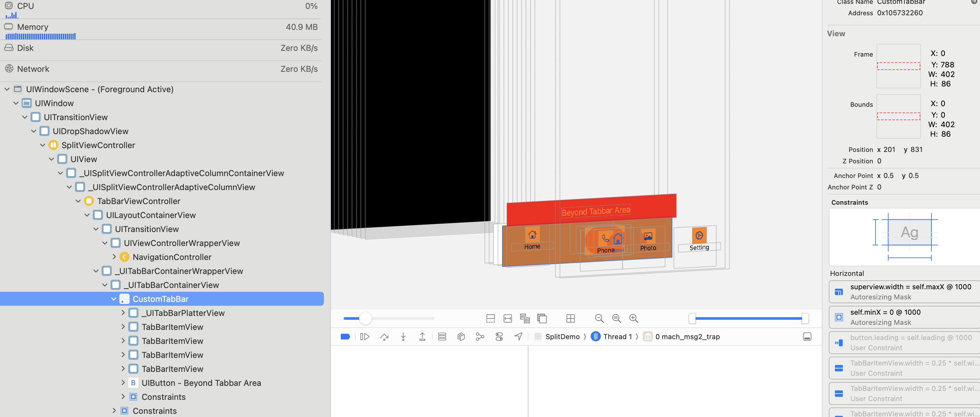Image resolution: width=980 pixels, height=417 pixels.
Task: Toggle show constraints button
Action: tap(508, 318)
